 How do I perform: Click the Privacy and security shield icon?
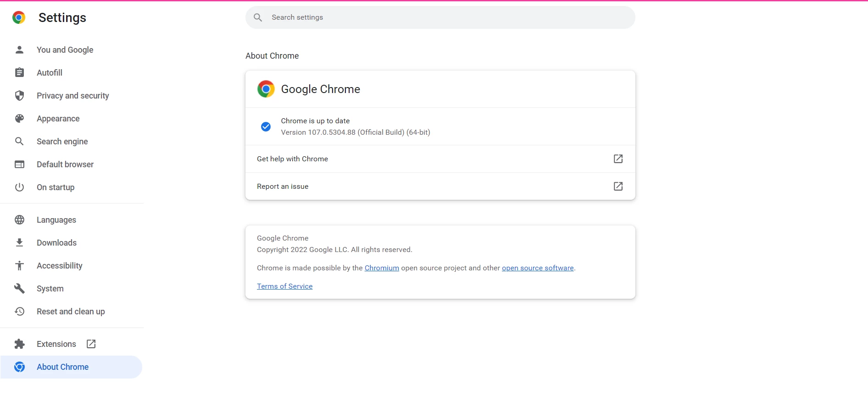(19, 95)
